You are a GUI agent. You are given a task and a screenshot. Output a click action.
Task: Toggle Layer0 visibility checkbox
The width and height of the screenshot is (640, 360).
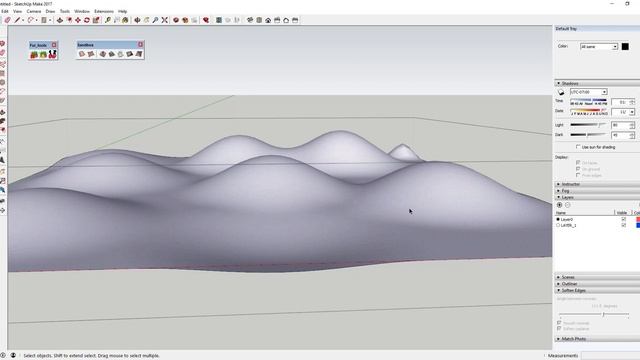point(623,220)
